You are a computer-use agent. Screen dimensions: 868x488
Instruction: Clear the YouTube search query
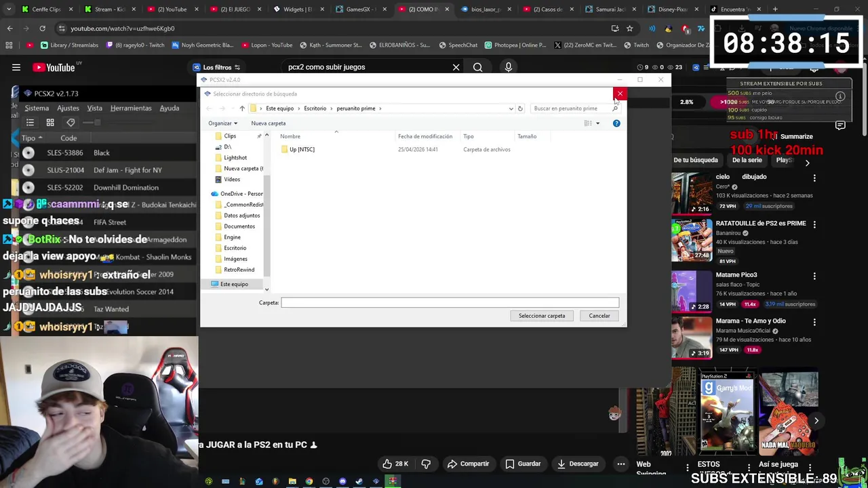456,67
